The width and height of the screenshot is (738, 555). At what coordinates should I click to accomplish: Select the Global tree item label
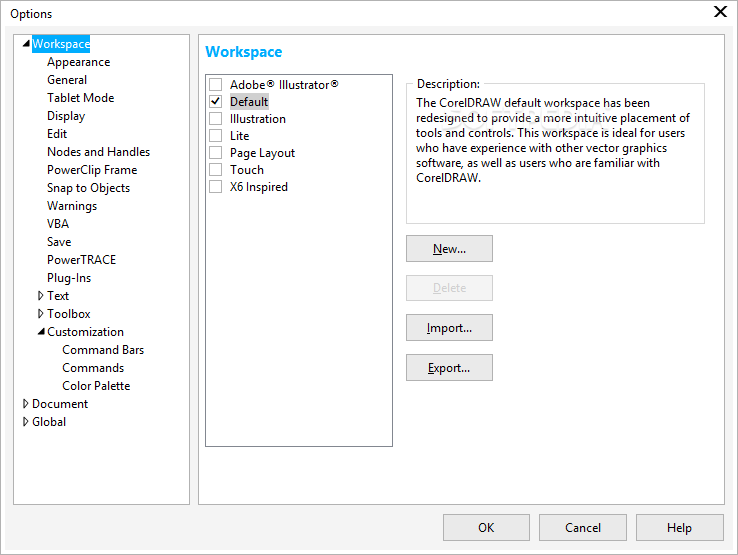point(49,422)
